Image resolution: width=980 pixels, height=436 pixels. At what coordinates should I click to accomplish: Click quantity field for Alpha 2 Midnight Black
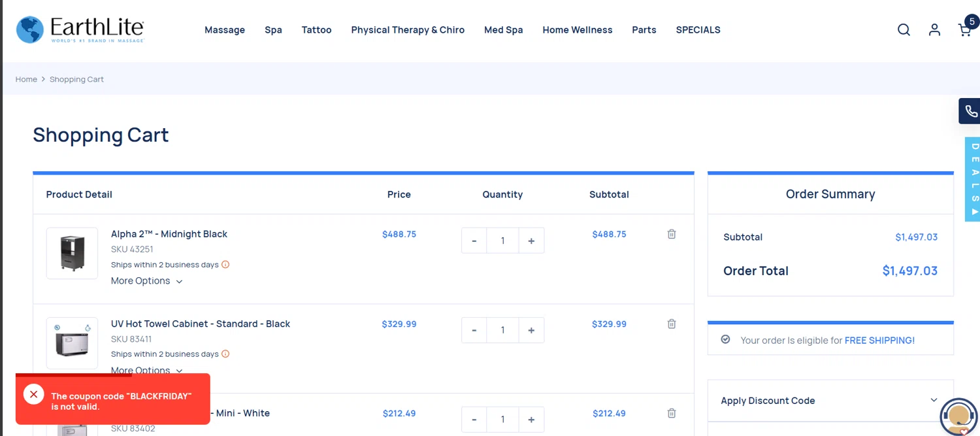coord(502,241)
